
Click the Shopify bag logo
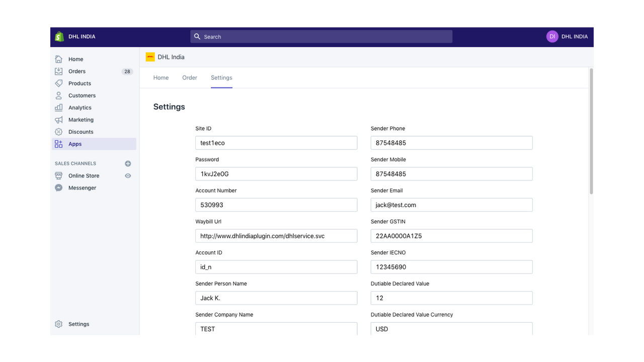point(59,37)
